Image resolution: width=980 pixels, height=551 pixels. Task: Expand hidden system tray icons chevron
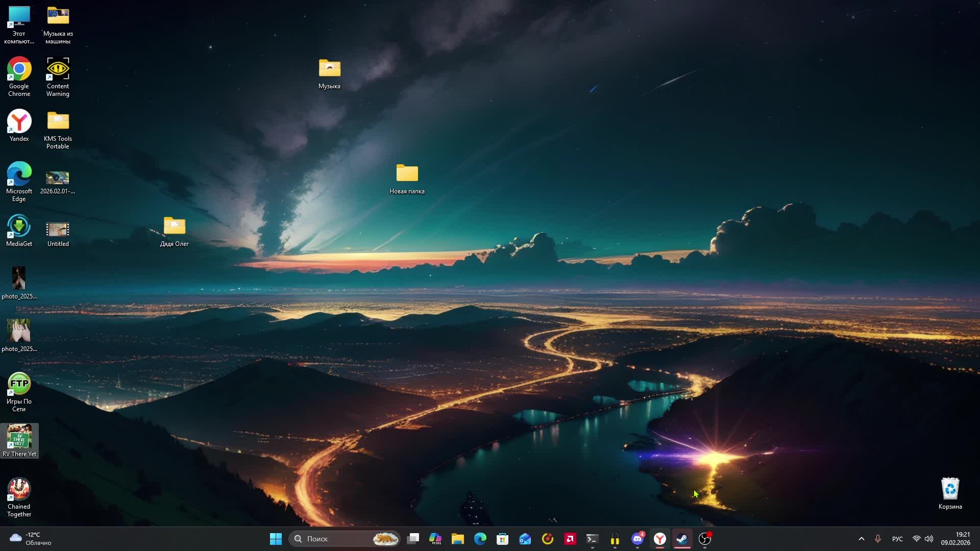pyautogui.click(x=861, y=539)
